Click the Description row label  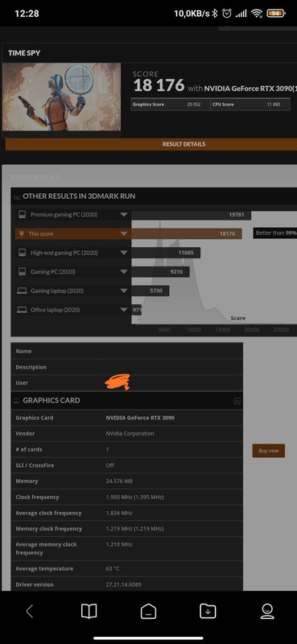pyautogui.click(x=31, y=367)
